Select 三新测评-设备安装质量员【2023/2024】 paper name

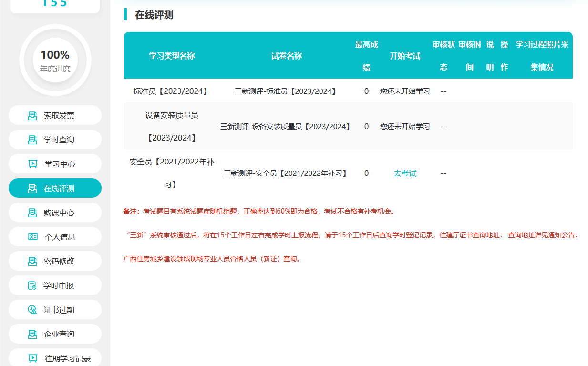pyautogui.click(x=287, y=126)
